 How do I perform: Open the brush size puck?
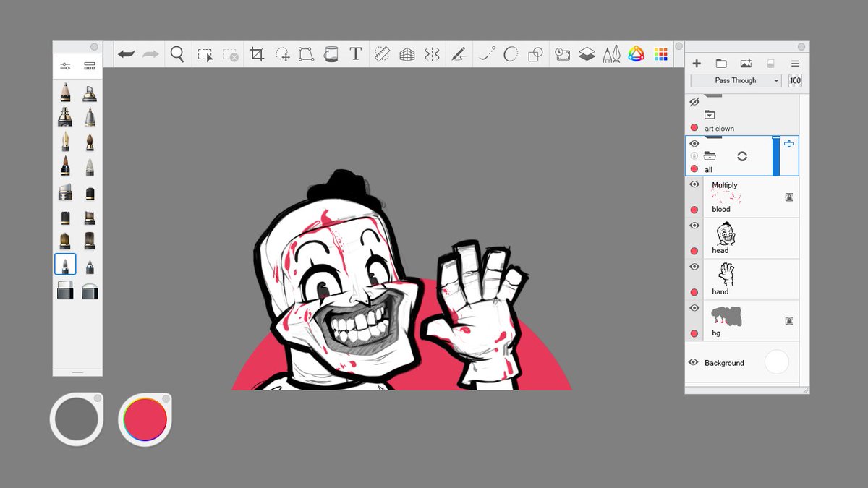[76, 419]
